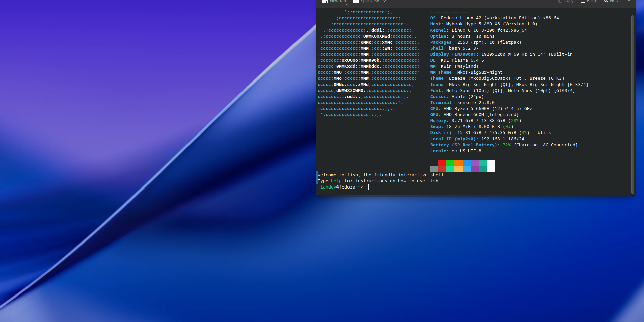The height and width of the screenshot is (322, 644).
Task: Click the cursor at the fish prompt
Action: (x=367, y=187)
